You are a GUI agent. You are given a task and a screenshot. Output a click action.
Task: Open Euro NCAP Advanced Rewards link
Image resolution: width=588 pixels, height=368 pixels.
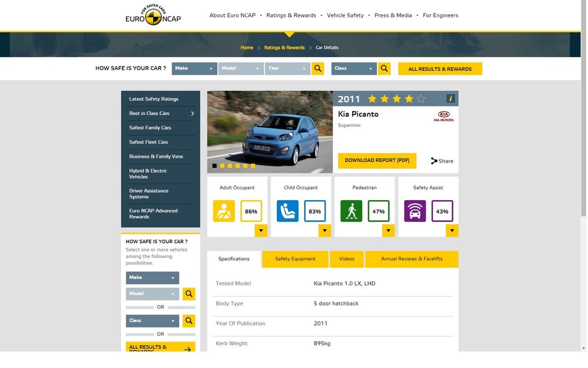point(153,214)
